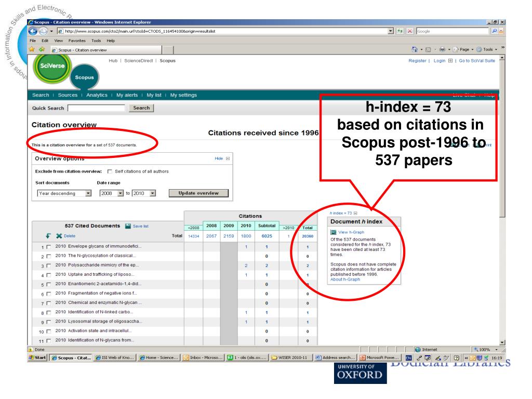Click the Quick Search button
The image size is (532, 399).
pyautogui.click(x=141, y=108)
